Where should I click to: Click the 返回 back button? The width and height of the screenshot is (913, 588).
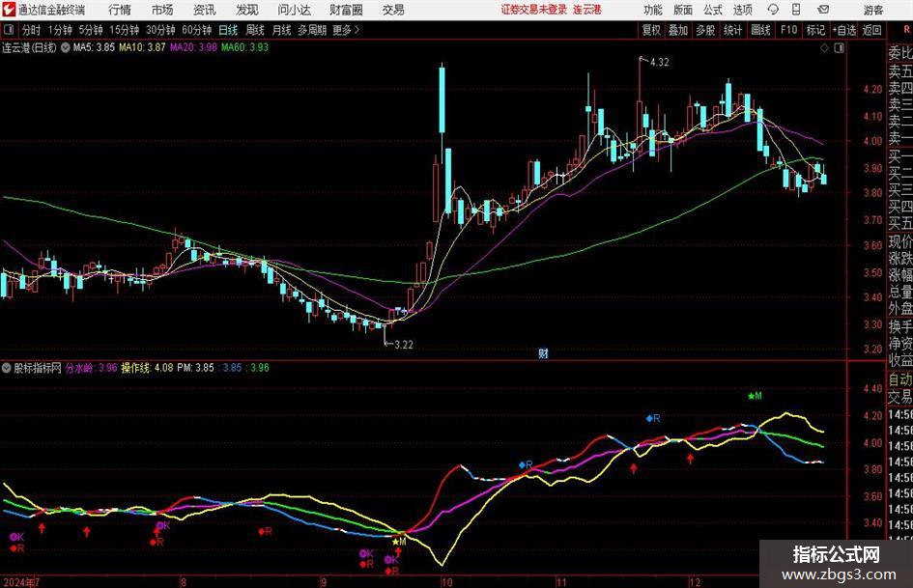(871, 30)
